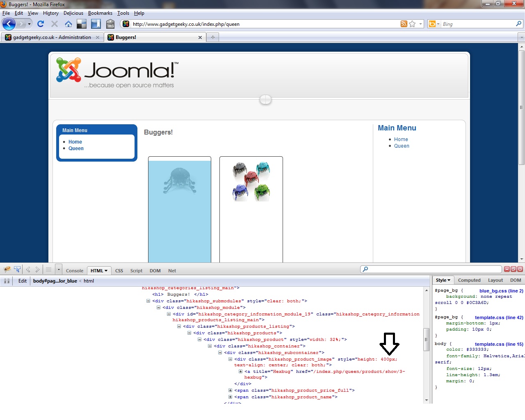Screen dimensions: 525x420
Task: Open the History menu
Action: point(51,13)
